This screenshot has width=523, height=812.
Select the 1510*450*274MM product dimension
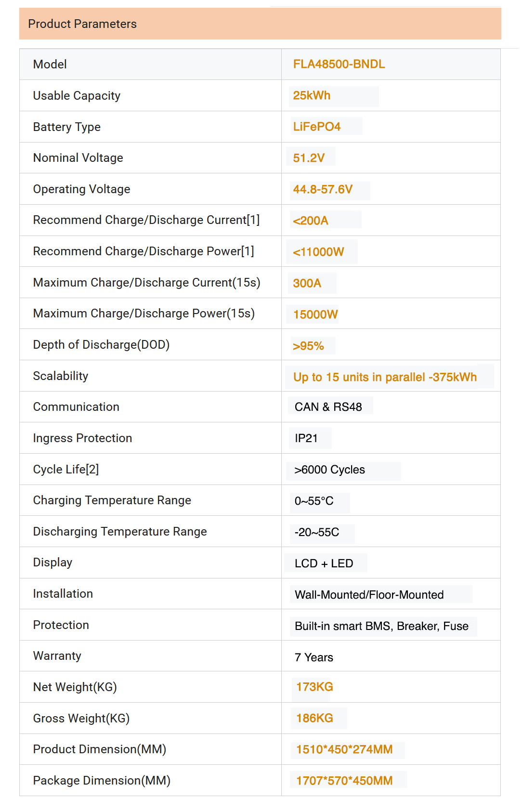[344, 749]
